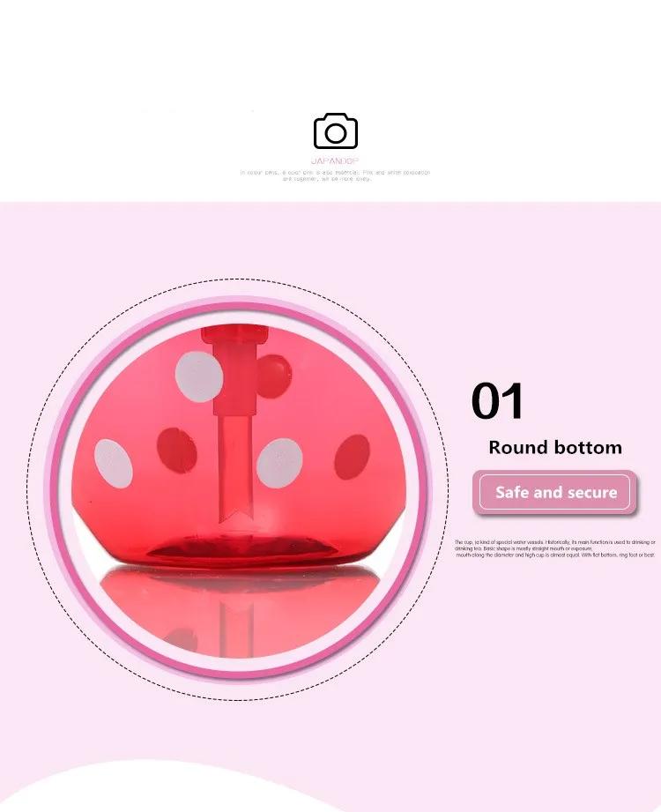
Task: Click the small cup description paragraph
Action: click(555, 548)
